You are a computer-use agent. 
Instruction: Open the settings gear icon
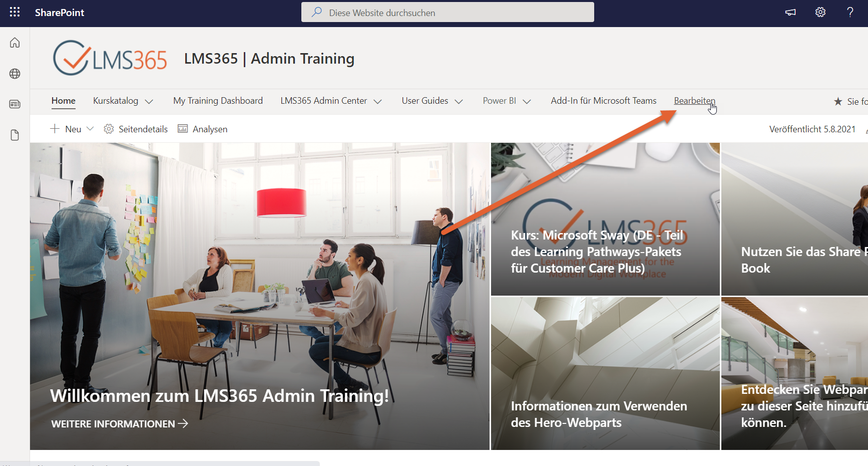(820, 12)
